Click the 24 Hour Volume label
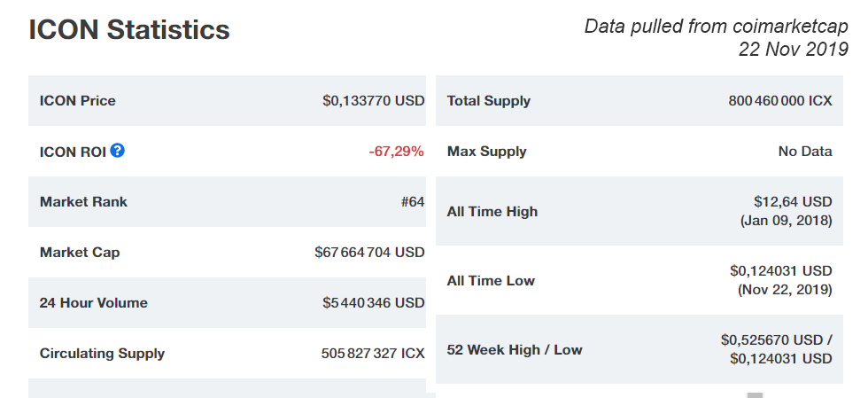 pos(94,302)
